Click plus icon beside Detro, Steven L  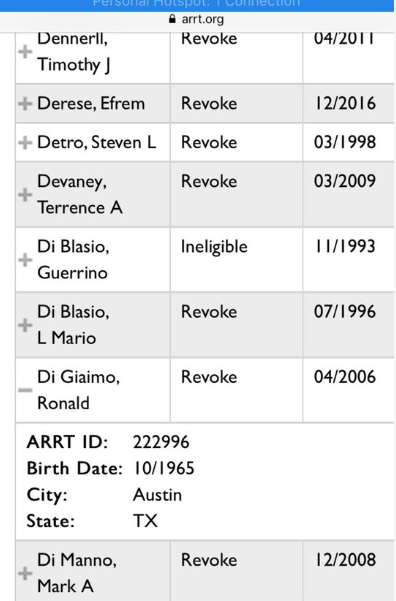pyautogui.click(x=25, y=143)
